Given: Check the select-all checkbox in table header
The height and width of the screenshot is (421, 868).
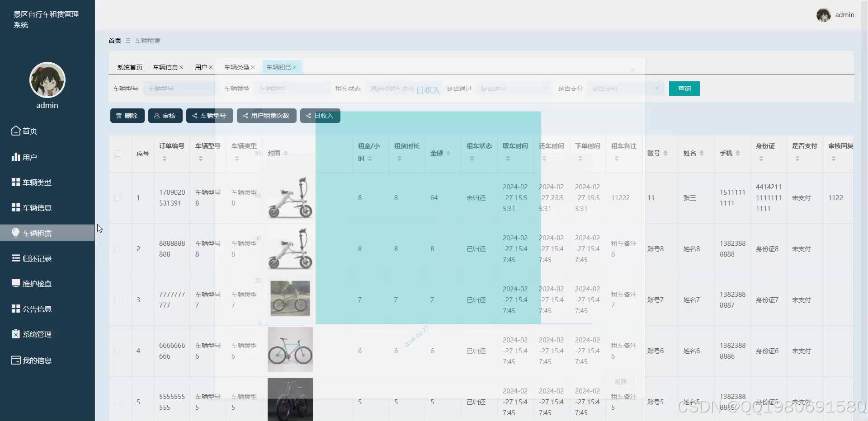Looking at the screenshot, I should point(118,154).
